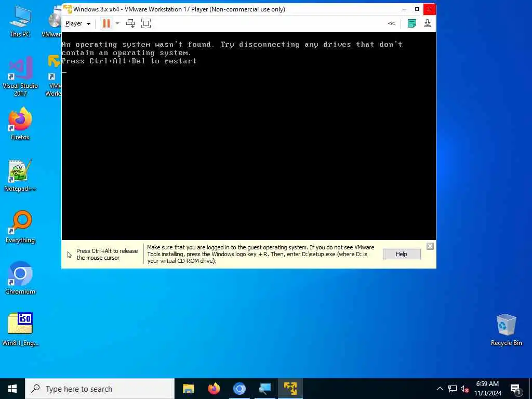
Task: Expand the power options arrow next to pause
Action: point(117,23)
